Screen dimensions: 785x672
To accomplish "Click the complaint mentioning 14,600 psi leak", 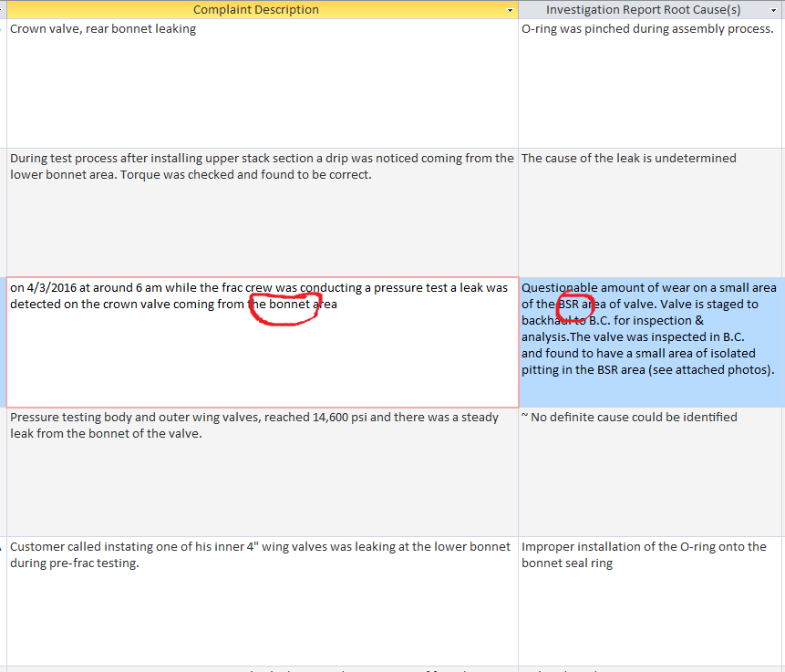I will coord(263,471).
